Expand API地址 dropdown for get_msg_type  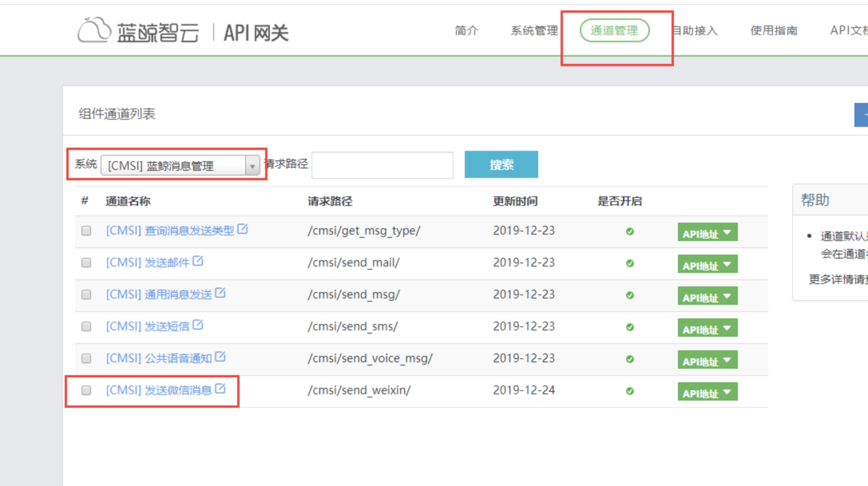click(708, 232)
